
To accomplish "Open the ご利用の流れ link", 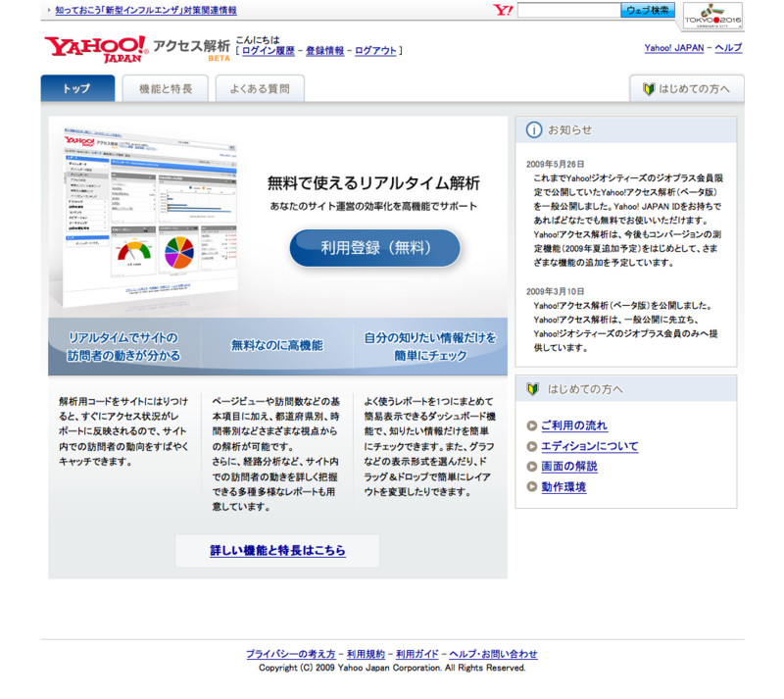I will 574,425.
